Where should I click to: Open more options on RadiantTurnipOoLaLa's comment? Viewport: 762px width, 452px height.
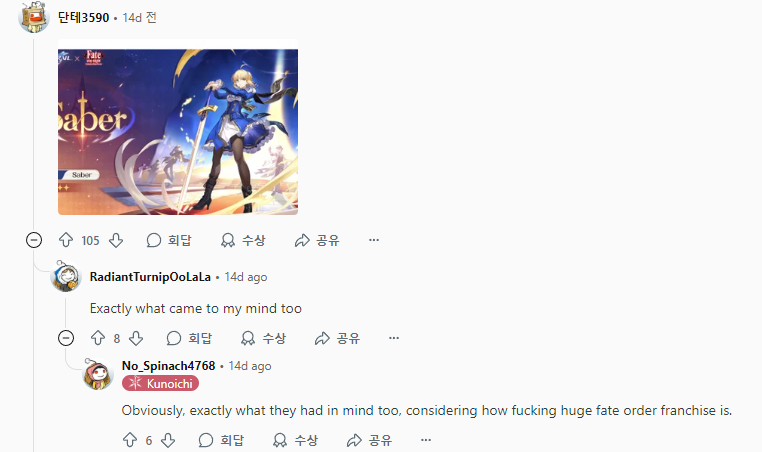click(x=394, y=338)
